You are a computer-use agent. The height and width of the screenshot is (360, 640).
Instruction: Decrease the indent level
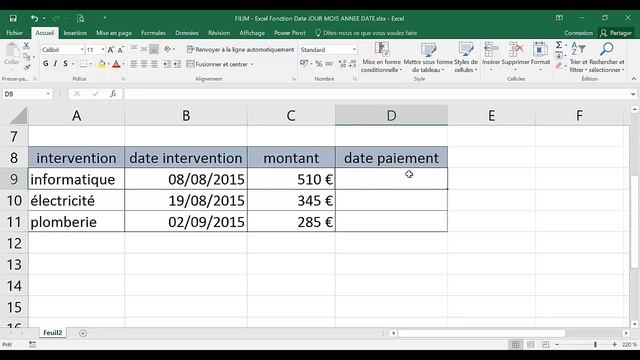tap(167, 64)
